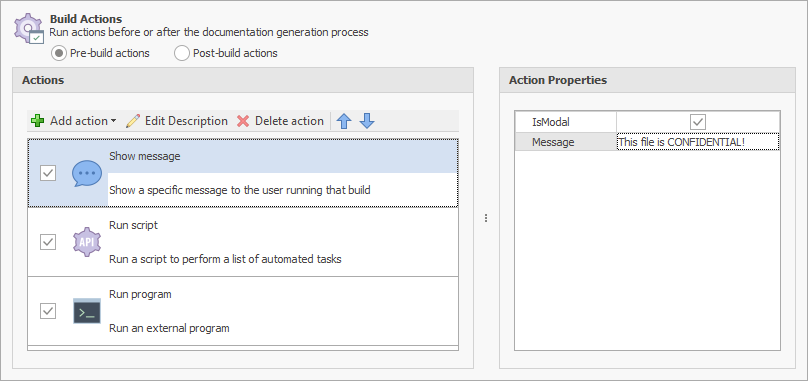Screen dimensions: 808x381
Task: Click the Message field with the CONFIDENTIAL text
Action: [x=698, y=142]
